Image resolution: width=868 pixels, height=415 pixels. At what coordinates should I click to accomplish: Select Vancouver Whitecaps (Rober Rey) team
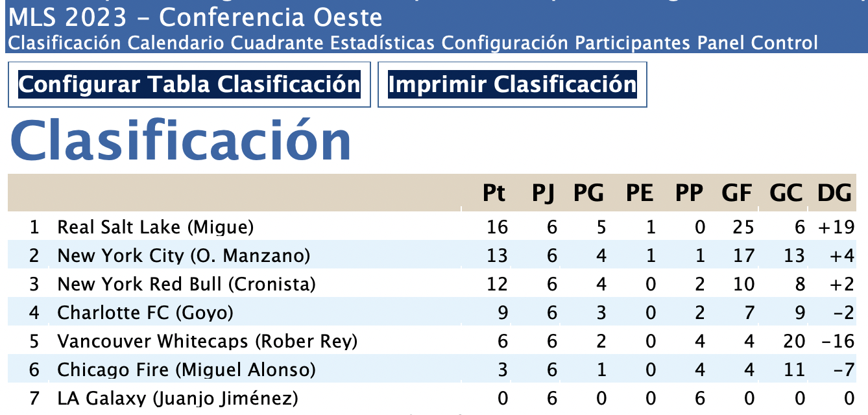point(208,341)
